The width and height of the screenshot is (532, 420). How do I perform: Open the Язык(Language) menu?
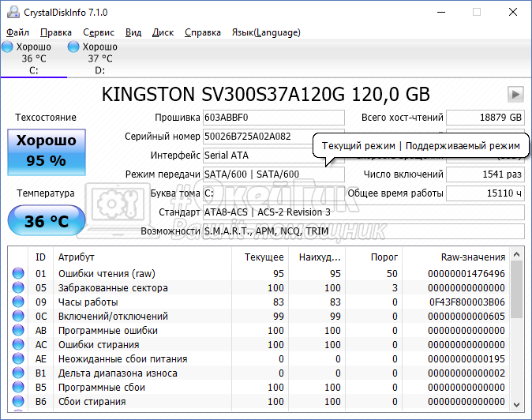point(265,32)
